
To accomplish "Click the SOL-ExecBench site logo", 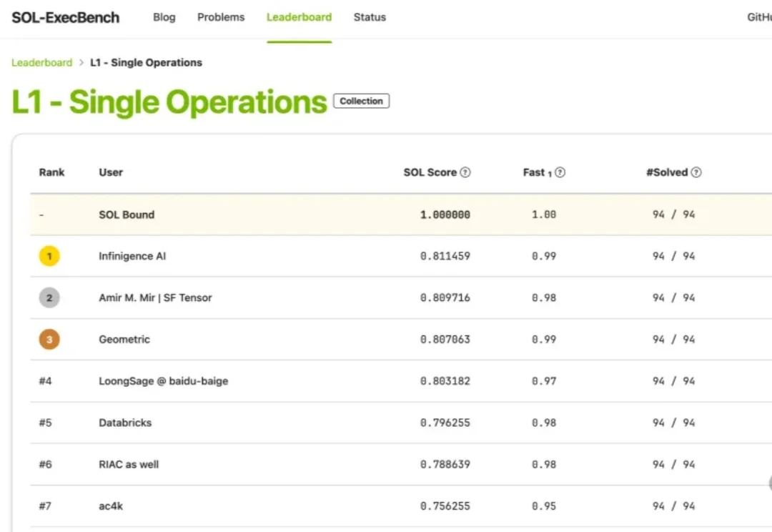I will (66, 18).
